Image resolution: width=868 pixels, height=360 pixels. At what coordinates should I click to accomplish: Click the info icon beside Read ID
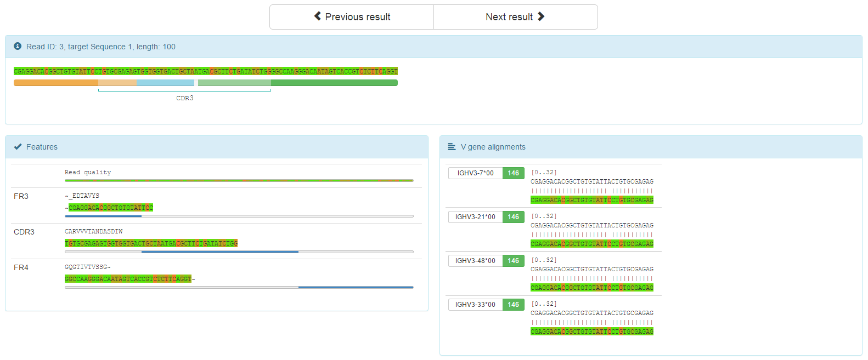tap(18, 47)
